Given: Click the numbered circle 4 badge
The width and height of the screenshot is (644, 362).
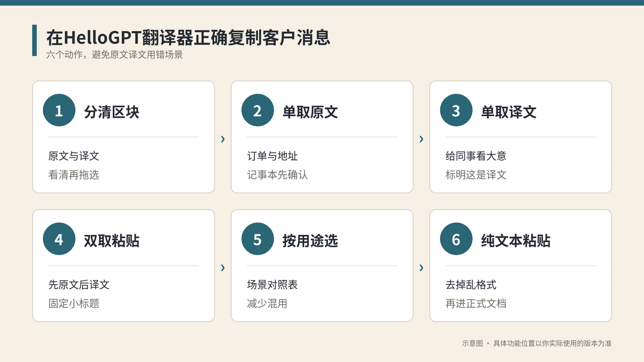Looking at the screenshot, I should click(x=59, y=239).
